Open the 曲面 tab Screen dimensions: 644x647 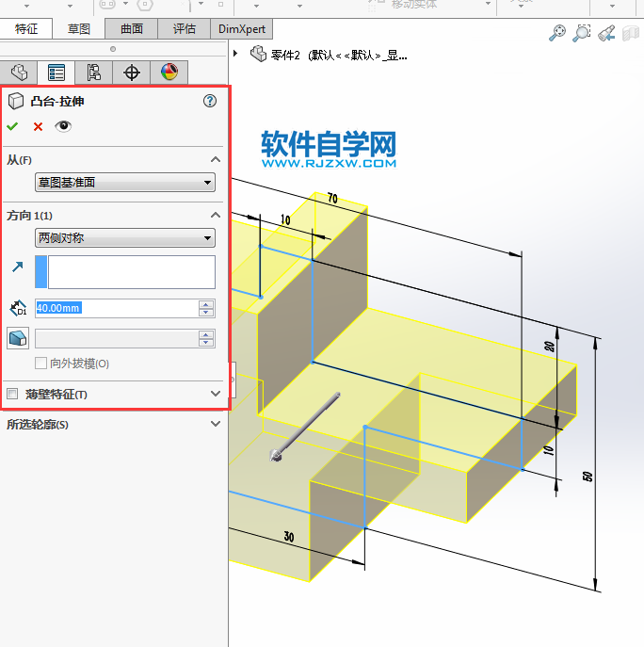[x=132, y=29]
